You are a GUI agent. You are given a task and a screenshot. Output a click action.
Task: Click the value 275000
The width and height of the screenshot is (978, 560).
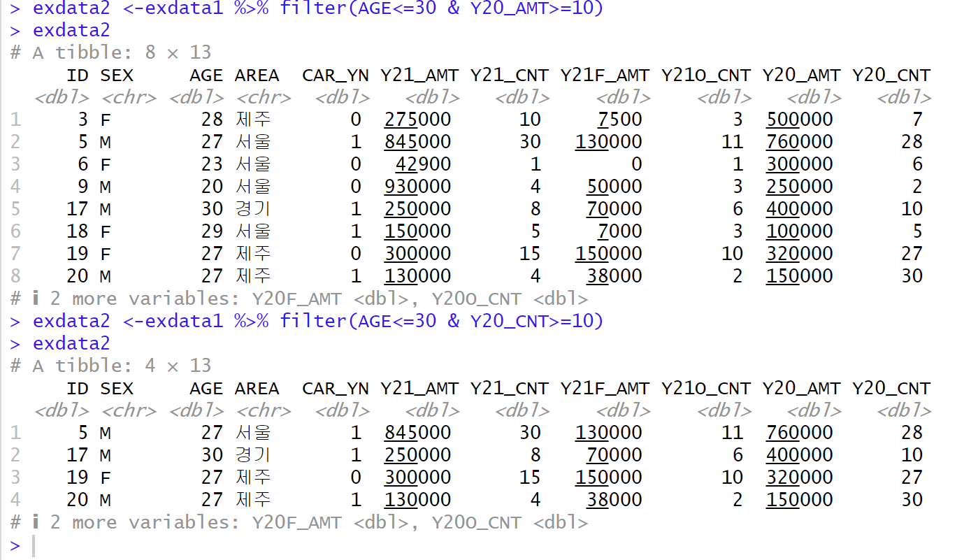pos(417,120)
